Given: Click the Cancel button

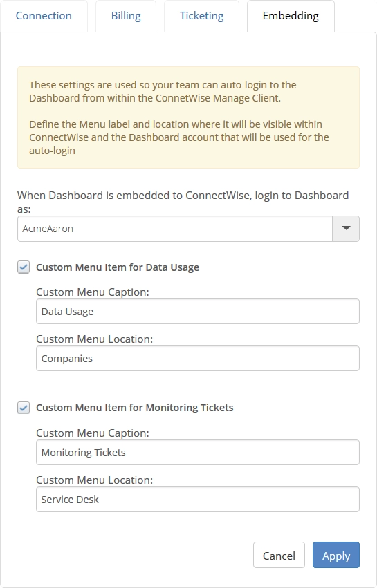Looking at the screenshot, I should tap(279, 555).
